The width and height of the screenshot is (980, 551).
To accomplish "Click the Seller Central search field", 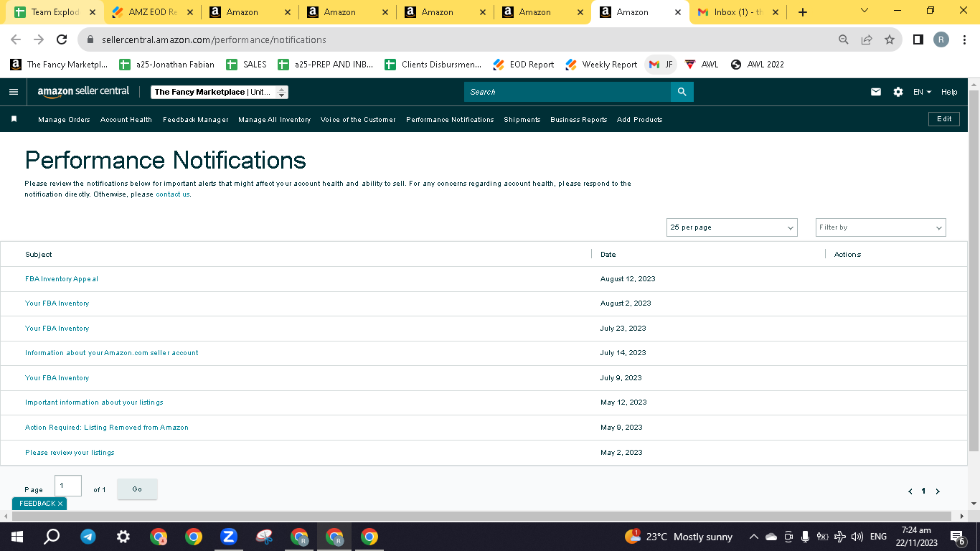I will click(x=567, y=92).
